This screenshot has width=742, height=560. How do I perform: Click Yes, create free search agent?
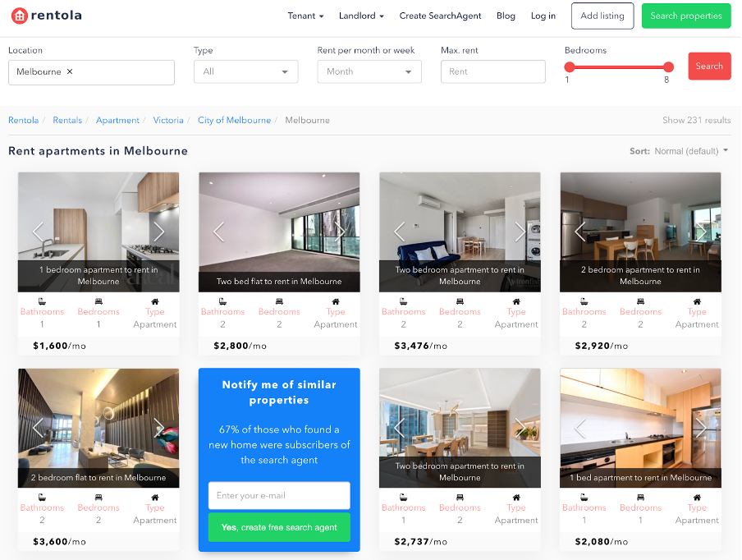point(279,527)
